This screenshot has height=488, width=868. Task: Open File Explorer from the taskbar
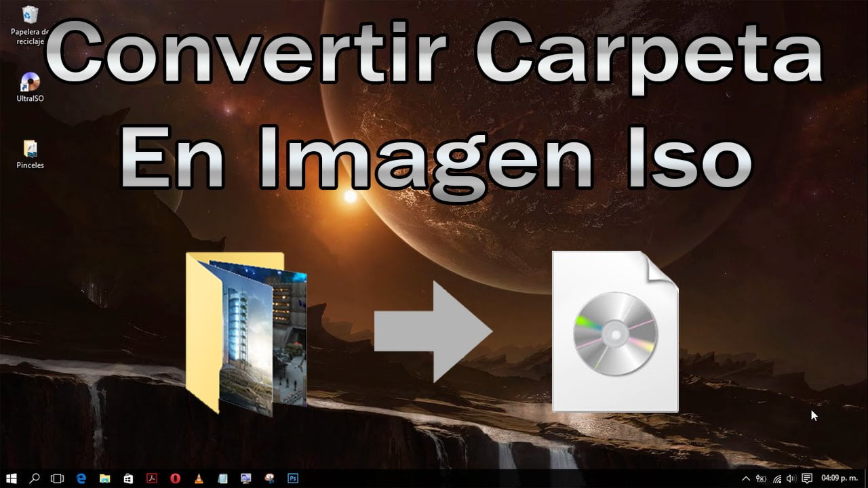[104, 478]
